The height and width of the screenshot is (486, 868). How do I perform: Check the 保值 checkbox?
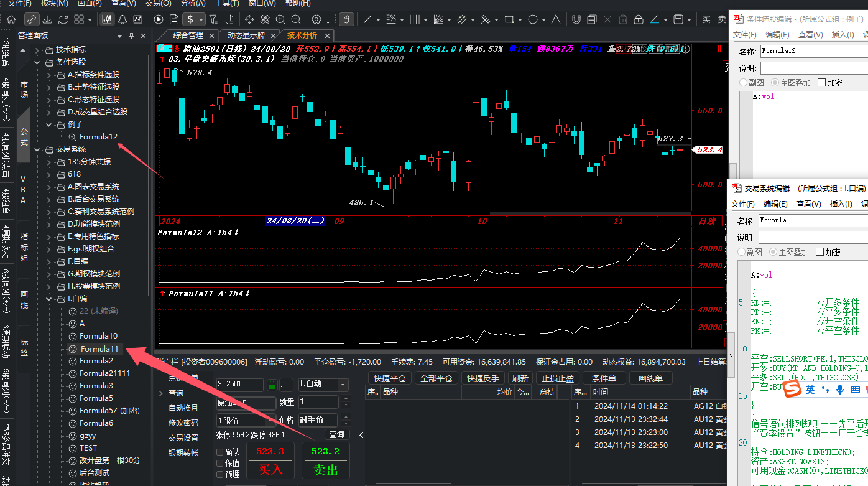(219, 463)
